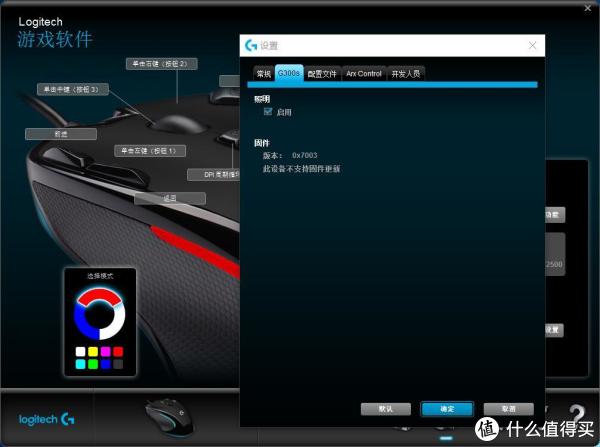600x447 pixels.
Task: Click the blue segment of the mode ring
Action: coord(82,323)
